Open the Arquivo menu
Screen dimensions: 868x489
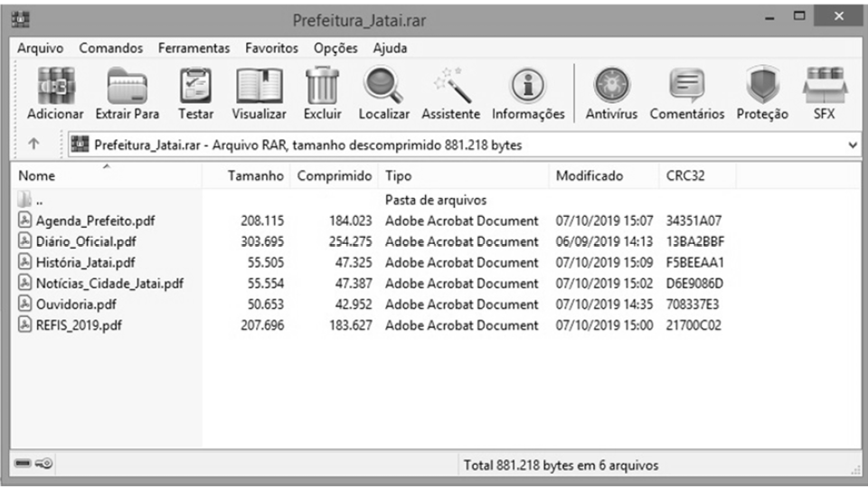point(40,48)
